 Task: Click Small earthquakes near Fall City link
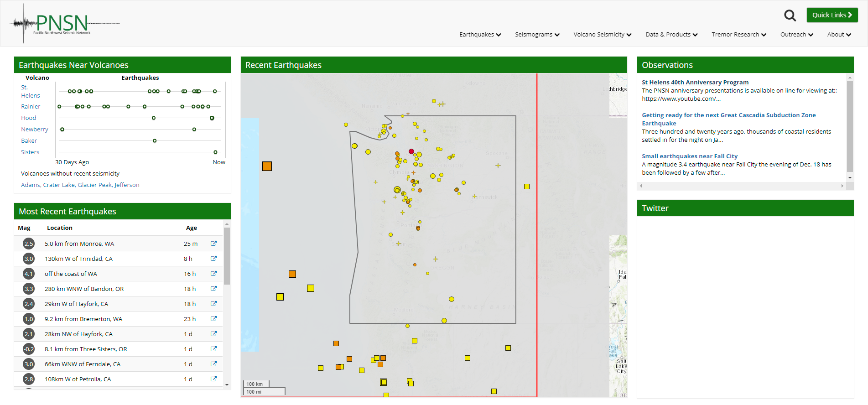[x=689, y=156]
